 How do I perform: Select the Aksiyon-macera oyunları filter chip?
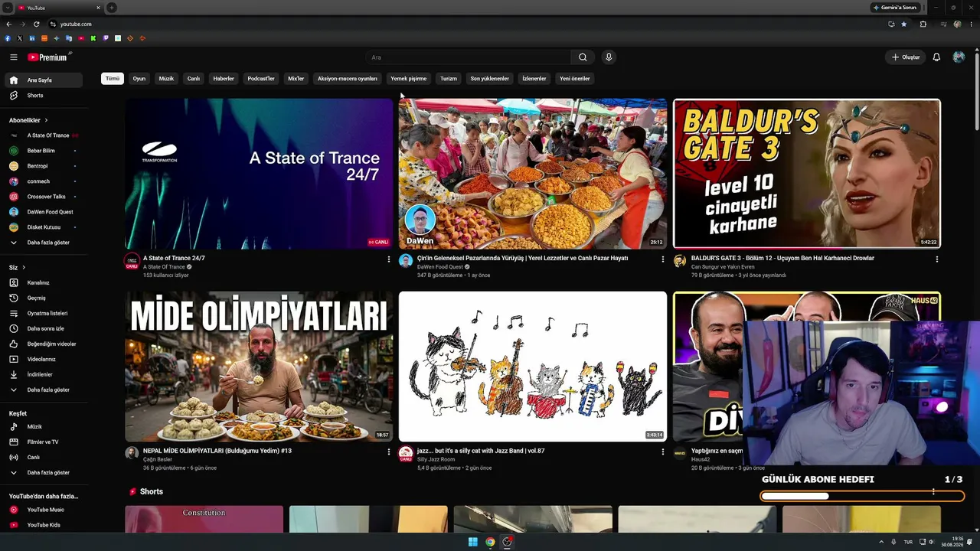(x=348, y=79)
